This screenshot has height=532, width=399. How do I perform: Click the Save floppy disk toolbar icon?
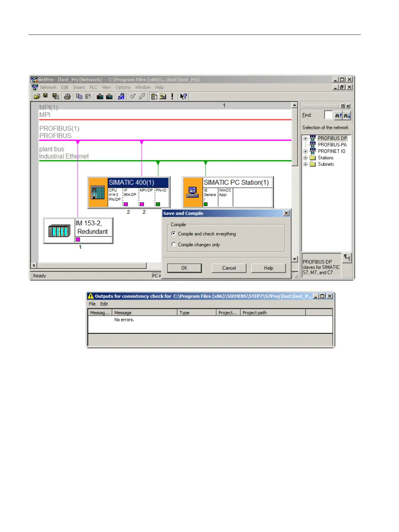(x=46, y=96)
